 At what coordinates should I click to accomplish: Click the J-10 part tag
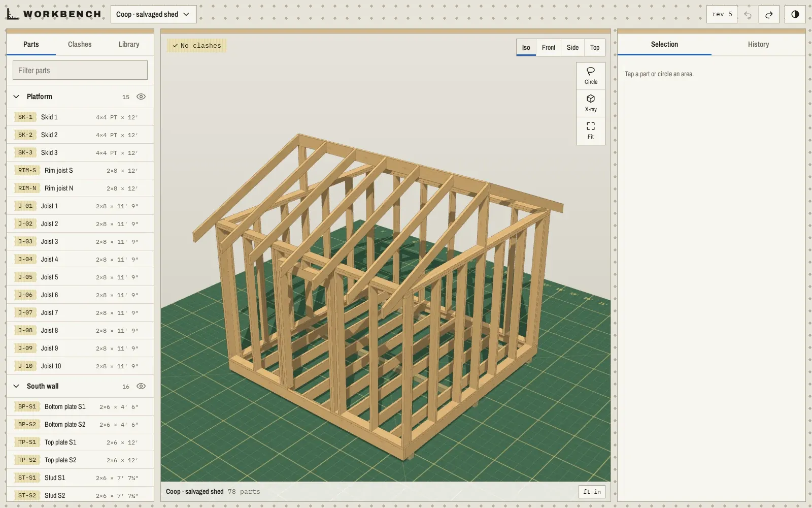(x=25, y=366)
